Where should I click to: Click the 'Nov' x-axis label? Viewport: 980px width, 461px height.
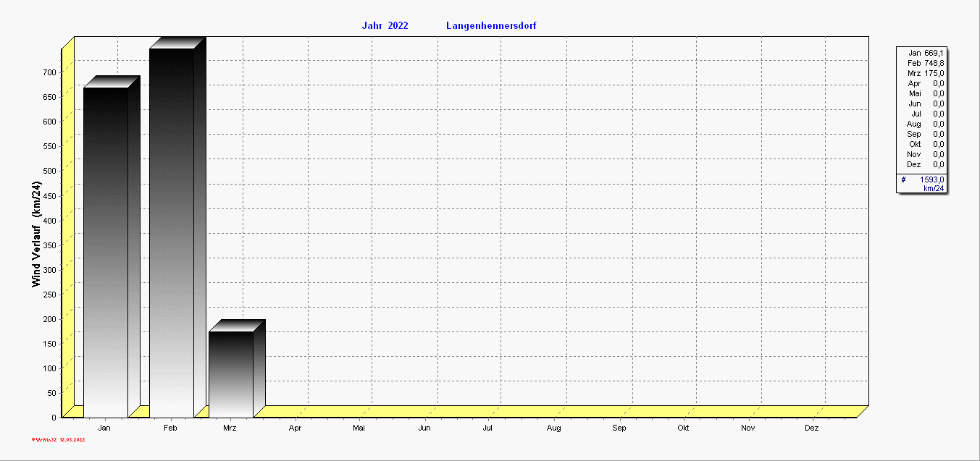pyautogui.click(x=748, y=428)
